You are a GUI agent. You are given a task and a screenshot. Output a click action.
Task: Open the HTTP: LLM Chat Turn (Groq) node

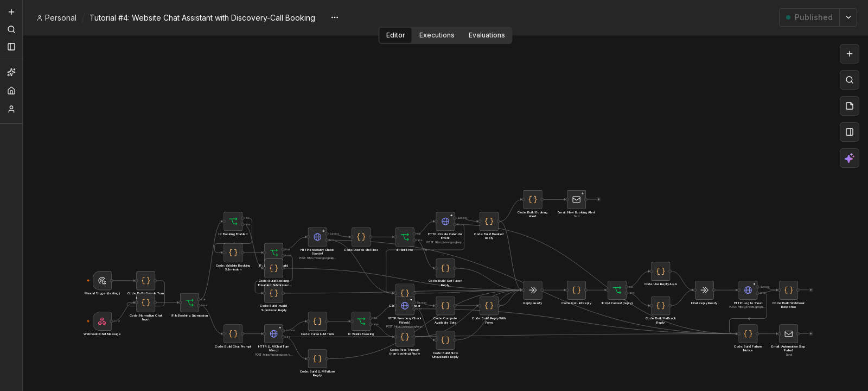coord(273,334)
